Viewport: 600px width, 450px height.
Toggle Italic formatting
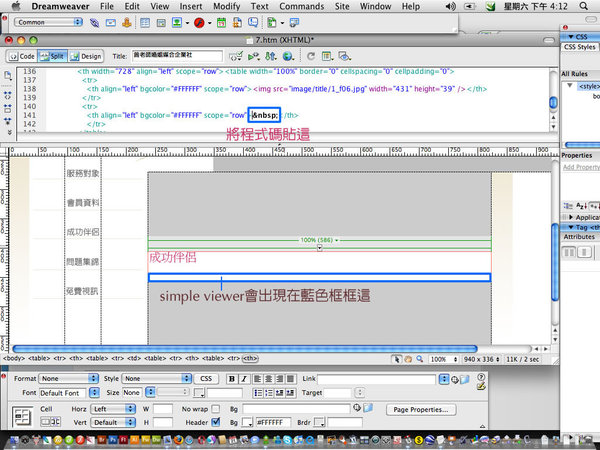click(x=244, y=379)
